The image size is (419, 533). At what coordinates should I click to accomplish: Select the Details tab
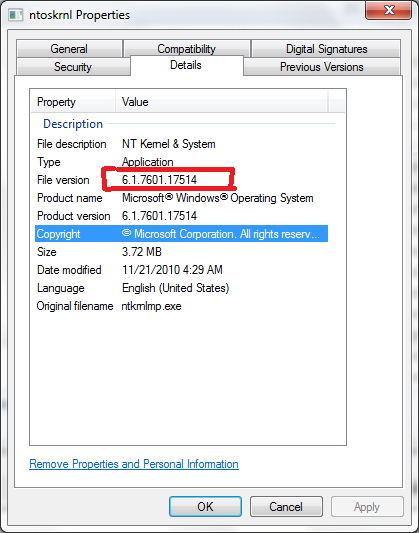[x=186, y=65]
